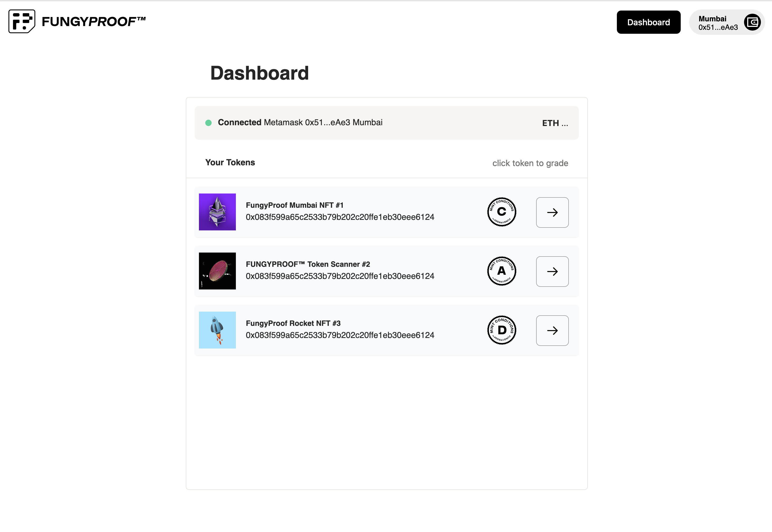Viewport: 772px width, 532px height.
Task: Click the Mint Conditions C grade badge
Action: click(502, 212)
